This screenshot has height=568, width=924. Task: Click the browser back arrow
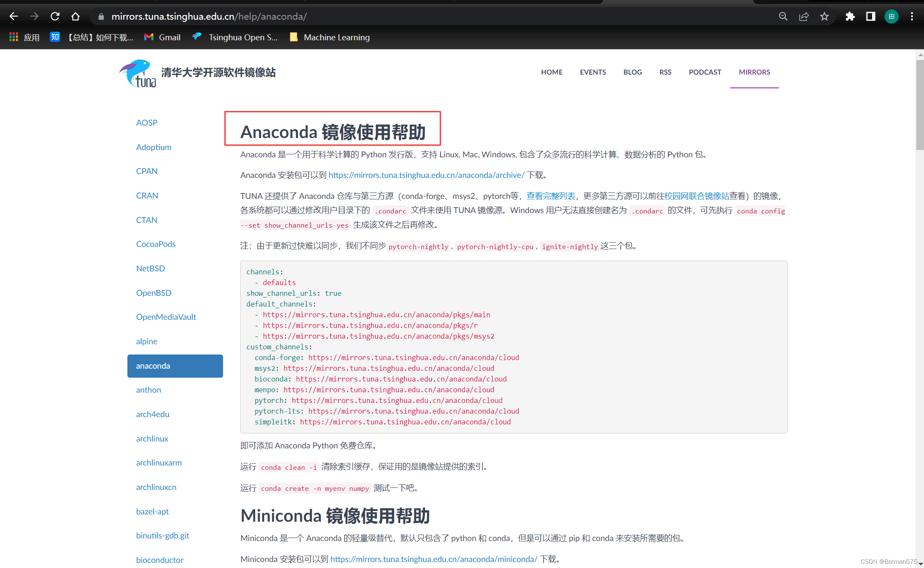click(13, 16)
